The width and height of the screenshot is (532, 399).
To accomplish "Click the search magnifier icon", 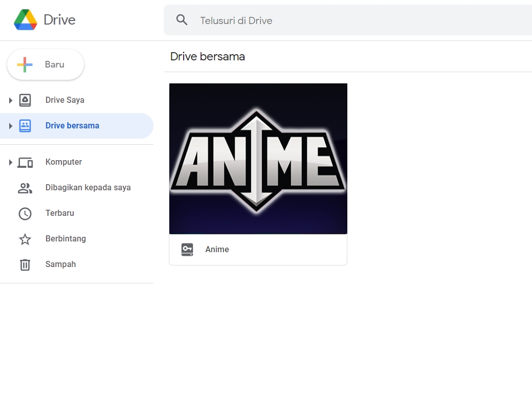I will 182,20.
